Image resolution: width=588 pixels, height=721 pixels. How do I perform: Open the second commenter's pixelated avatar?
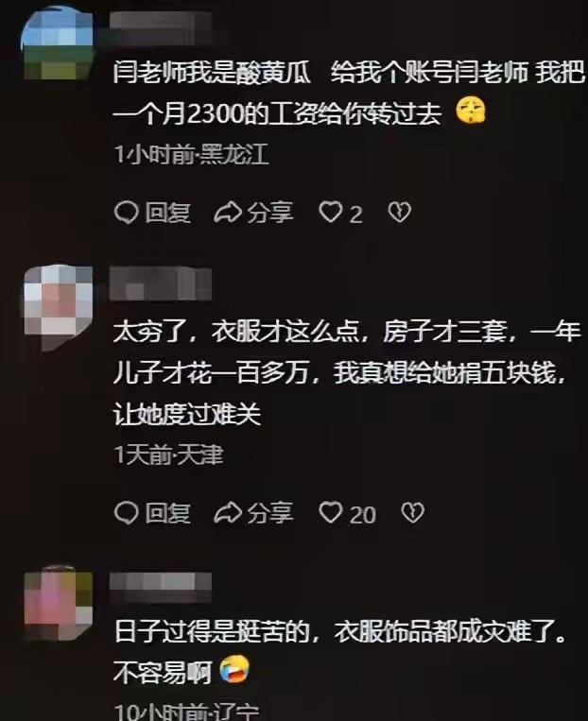pyautogui.click(x=58, y=307)
